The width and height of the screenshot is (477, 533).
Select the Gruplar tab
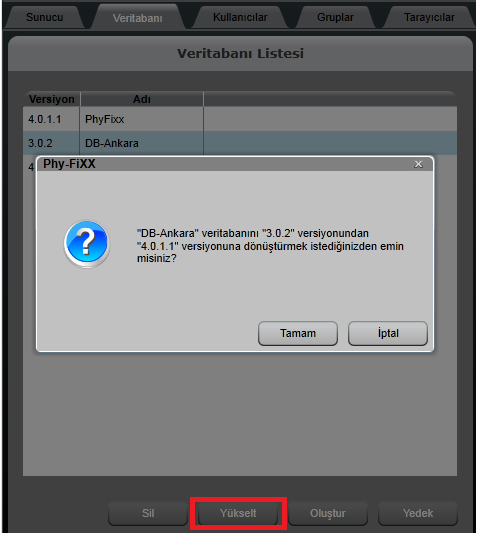point(335,17)
